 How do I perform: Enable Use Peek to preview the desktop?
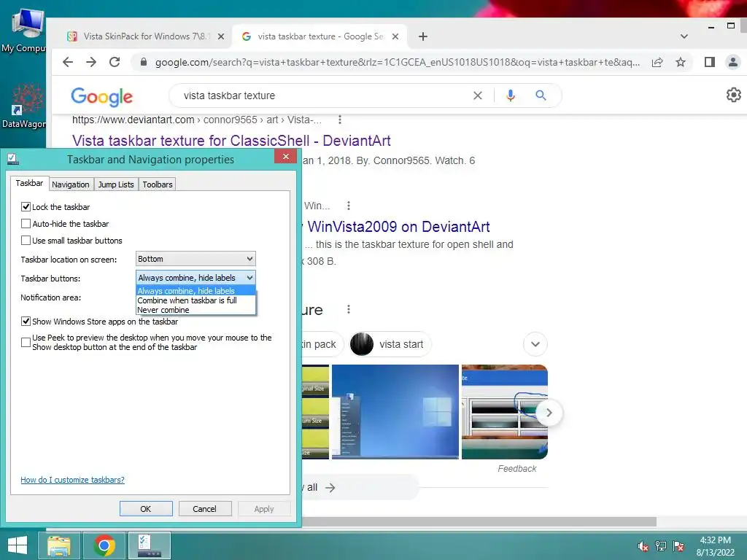[x=26, y=343]
